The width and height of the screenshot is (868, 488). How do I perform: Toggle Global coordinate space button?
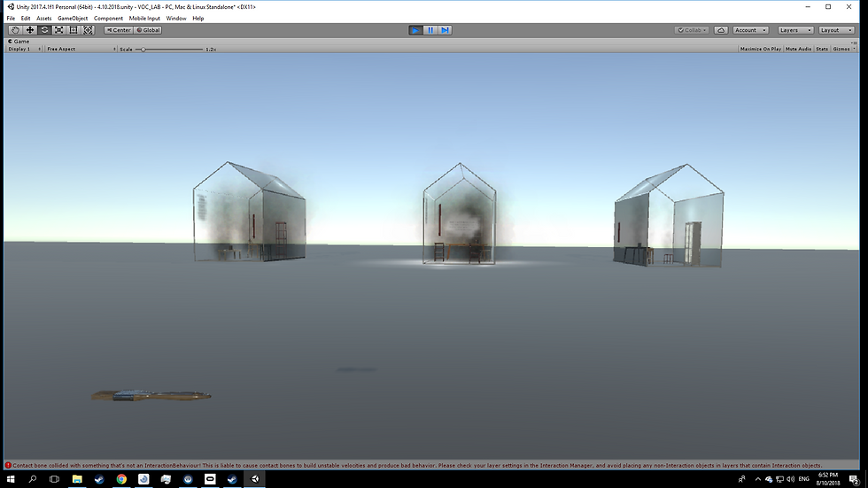149,30
